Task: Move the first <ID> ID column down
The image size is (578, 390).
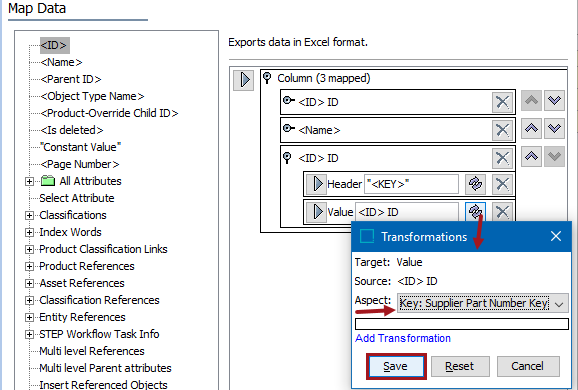Action: click(554, 100)
